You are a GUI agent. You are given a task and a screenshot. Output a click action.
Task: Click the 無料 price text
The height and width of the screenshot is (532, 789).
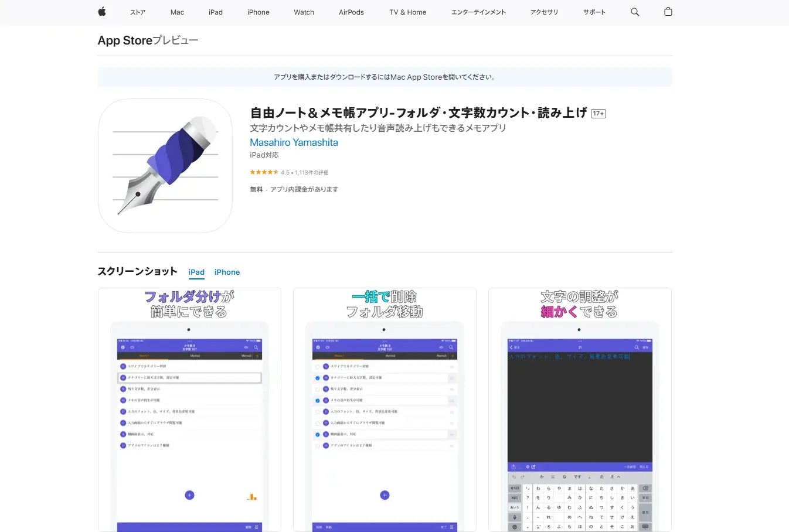pyautogui.click(x=256, y=190)
